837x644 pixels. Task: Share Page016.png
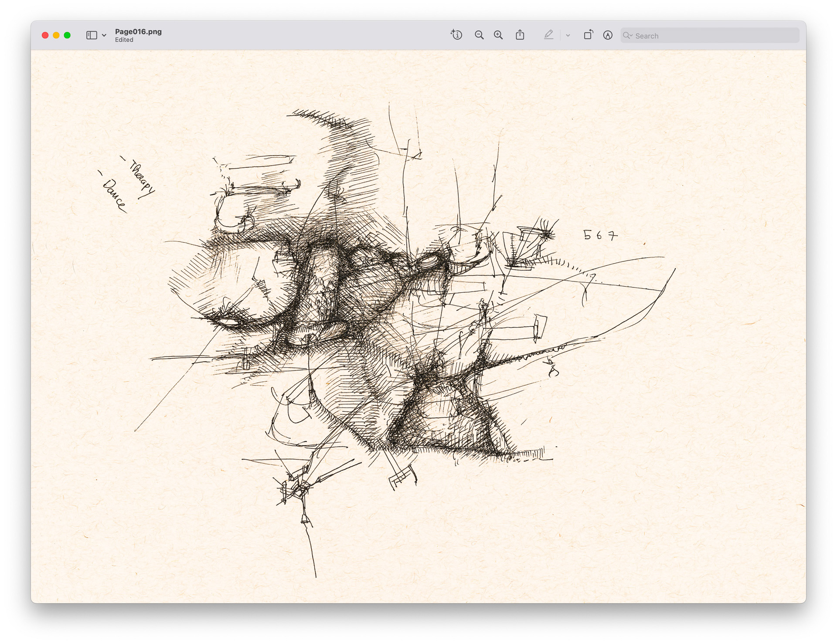520,35
